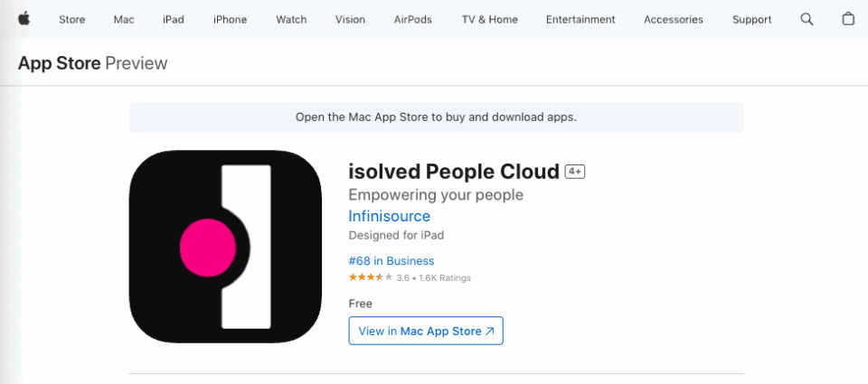Screen dimensions: 868x384
Task: Select iPad in the navigation bar
Action: (x=174, y=19)
